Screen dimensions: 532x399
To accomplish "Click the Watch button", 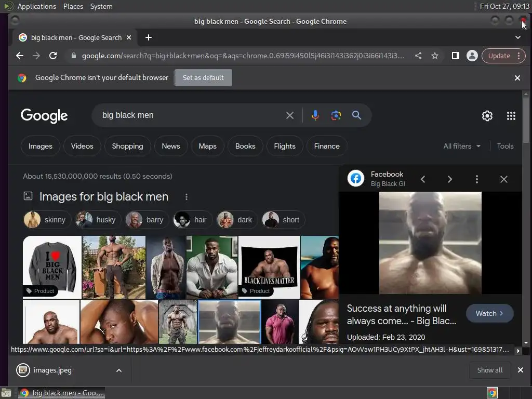I will [489, 313].
